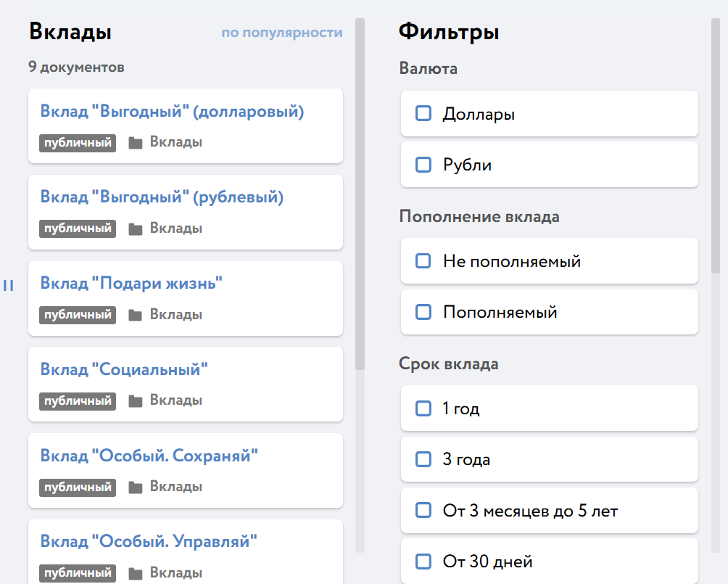Check the Пополняемый filter option
The image size is (728, 584).
click(x=423, y=312)
